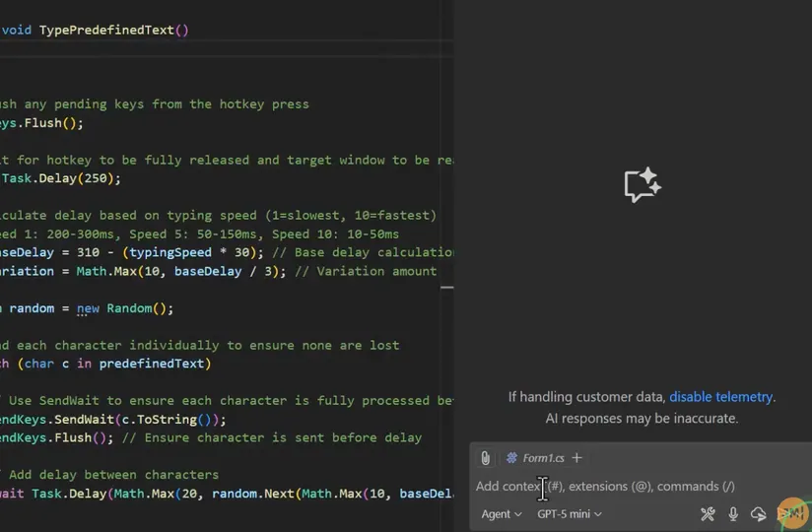This screenshot has height=532, width=812.
Task: Click the paperclip attach context icon
Action: click(485, 458)
